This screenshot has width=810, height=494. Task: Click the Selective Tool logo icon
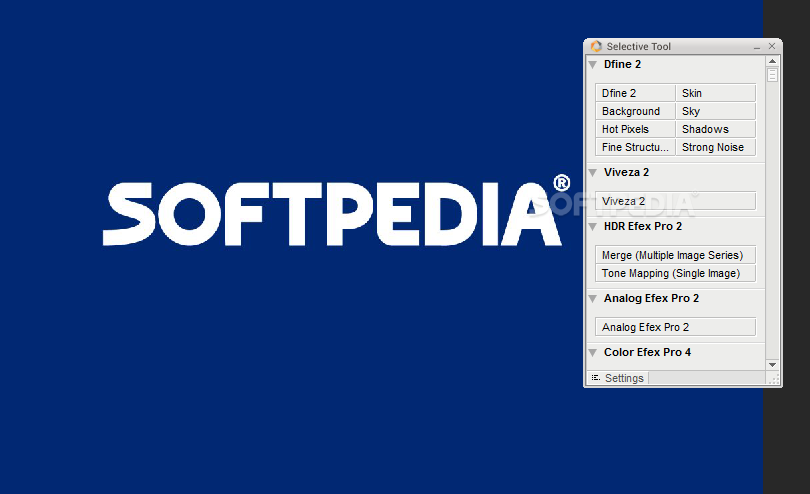[x=596, y=46]
